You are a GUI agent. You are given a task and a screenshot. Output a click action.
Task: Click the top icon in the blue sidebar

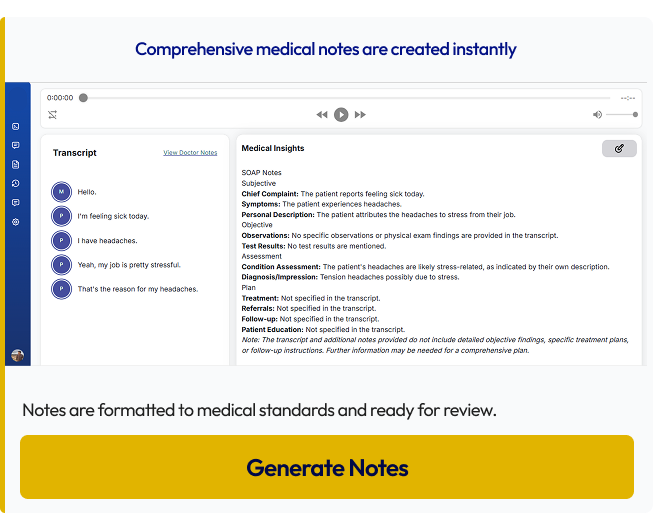coord(16,126)
